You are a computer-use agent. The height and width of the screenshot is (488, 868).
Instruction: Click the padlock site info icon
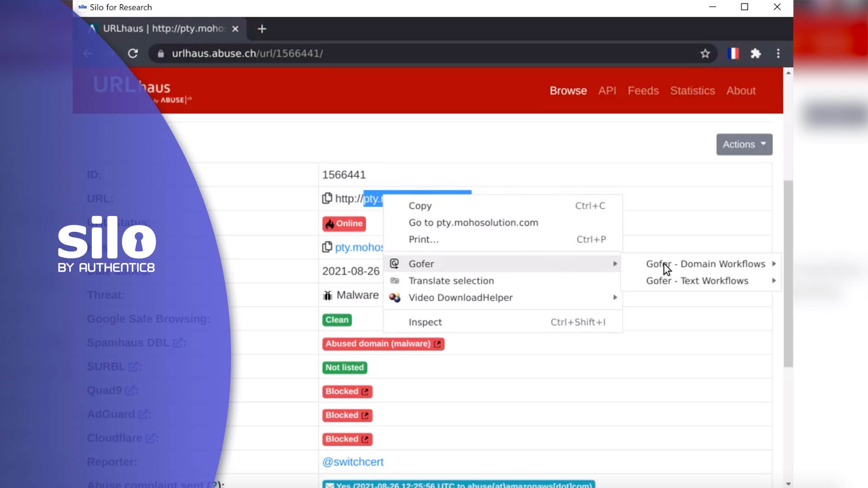160,54
